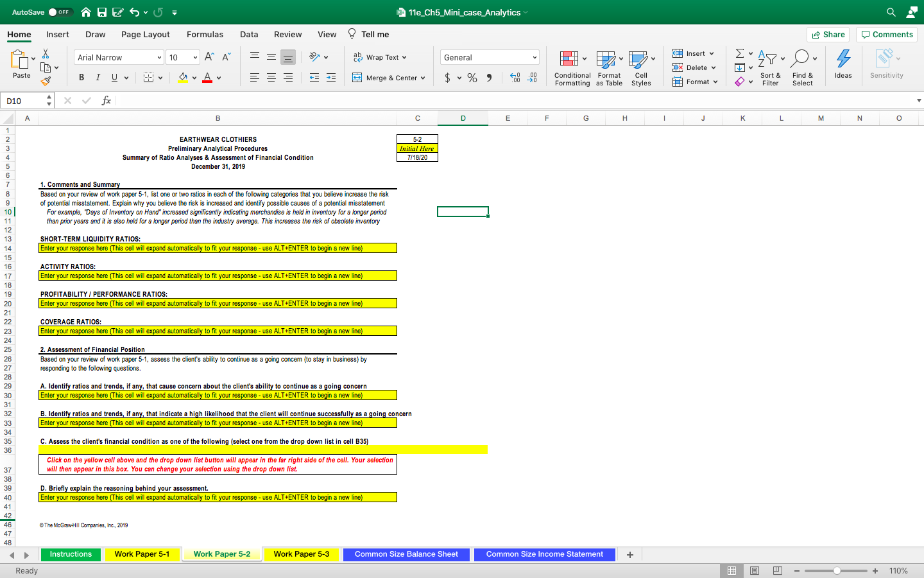924x578 pixels.
Task: Click the Undo arrow icon
Action: [x=134, y=12]
